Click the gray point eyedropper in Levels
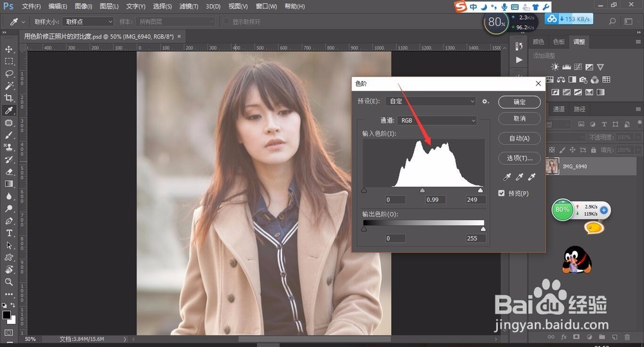The height and width of the screenshot is (347, 644). pyautogui.click(x=520, y=177)
